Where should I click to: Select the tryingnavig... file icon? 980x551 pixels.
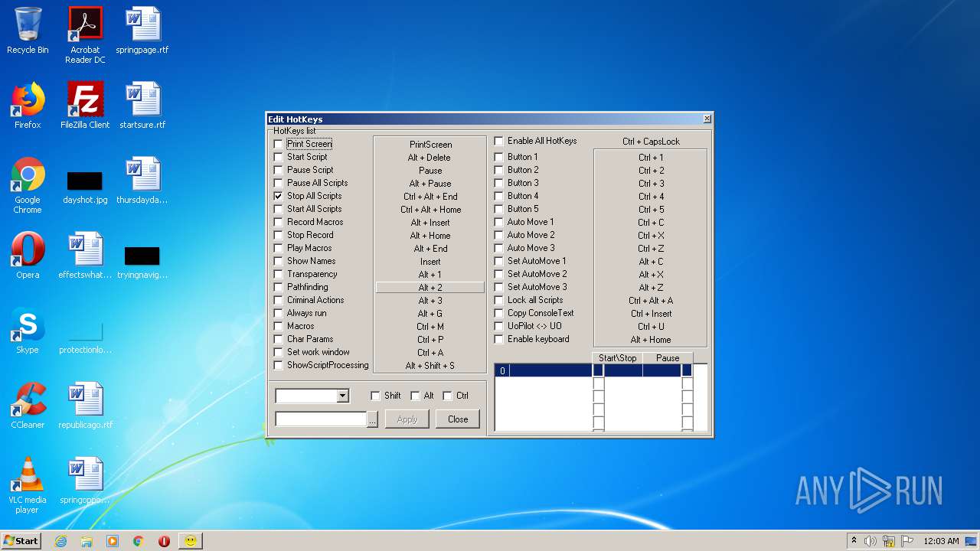[x=142, y=262]
